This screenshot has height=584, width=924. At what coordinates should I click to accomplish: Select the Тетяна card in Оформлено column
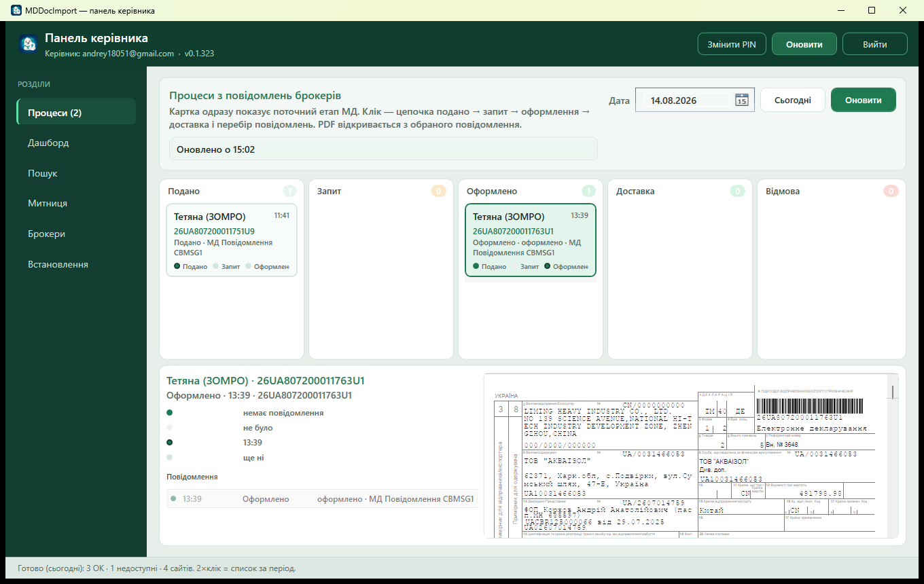[x=531, y=240]
